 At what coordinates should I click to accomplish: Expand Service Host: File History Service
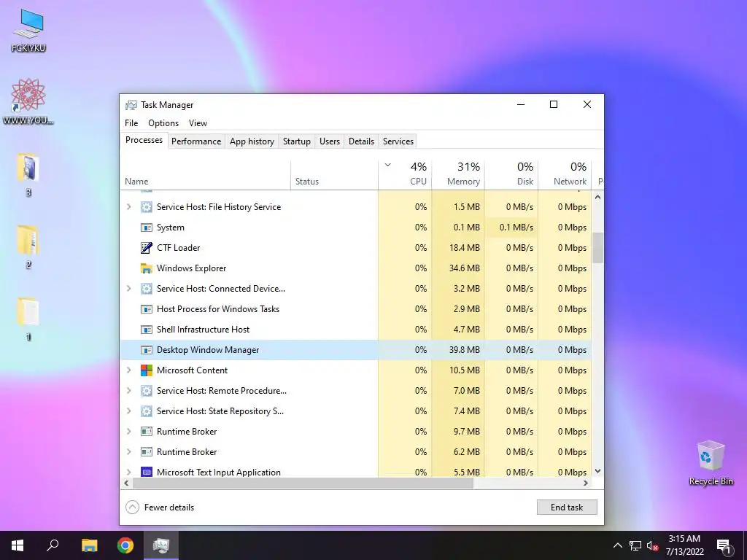coord(128,206)
